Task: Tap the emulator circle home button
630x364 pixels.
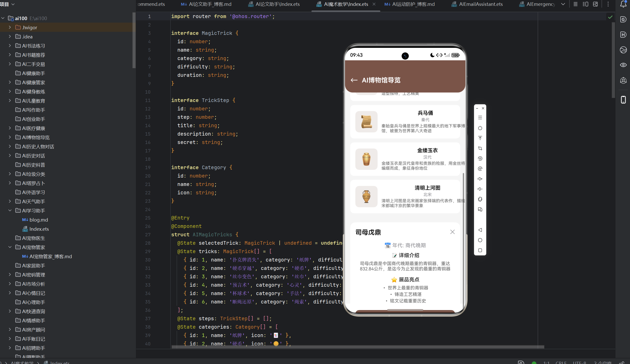Action: pyautogui.click(x=480, y=240)
